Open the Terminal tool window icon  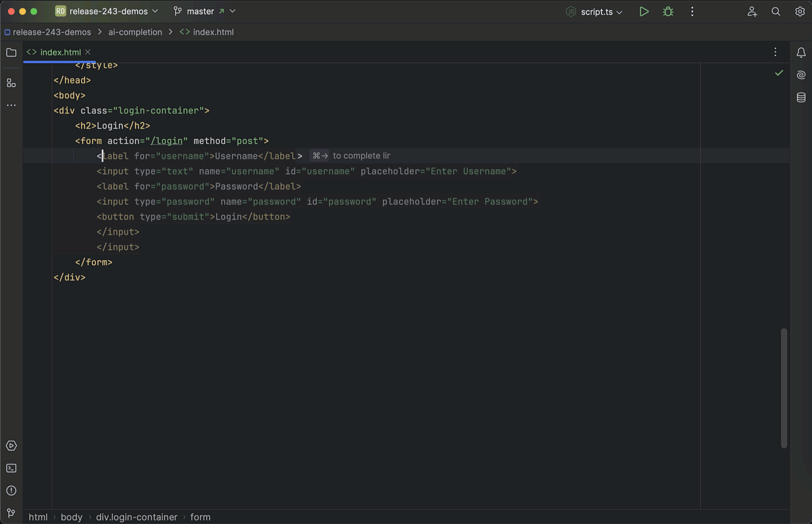tap(11, 468)
